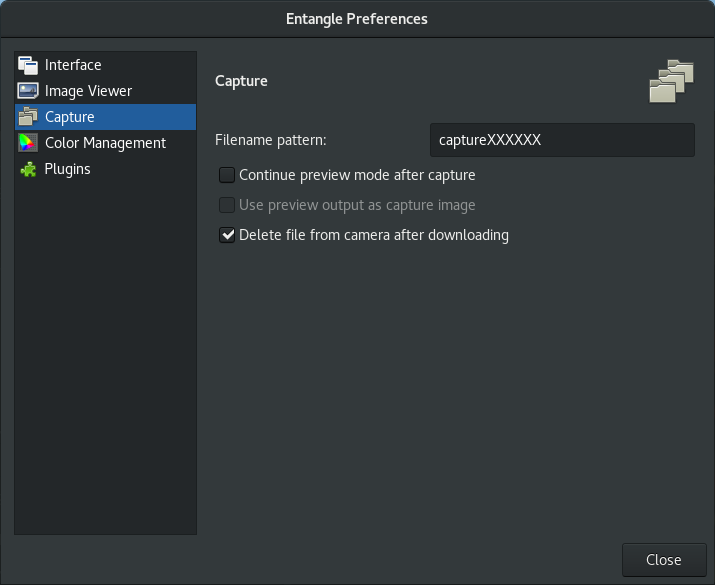Click the green Plugins puzzle icon
This screenshot has width=715, height=585.
pyautogui.click(x=28, y=169)
